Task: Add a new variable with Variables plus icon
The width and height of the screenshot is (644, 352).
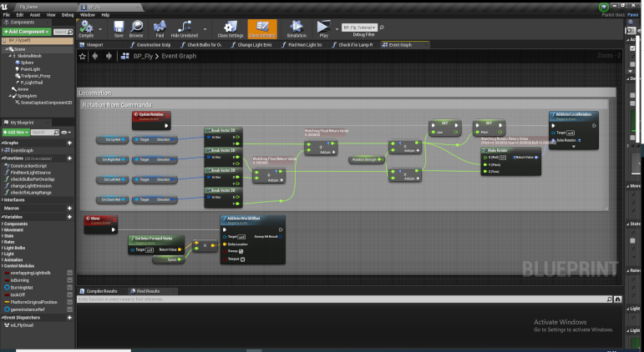Action: click(x=69, y=217)
